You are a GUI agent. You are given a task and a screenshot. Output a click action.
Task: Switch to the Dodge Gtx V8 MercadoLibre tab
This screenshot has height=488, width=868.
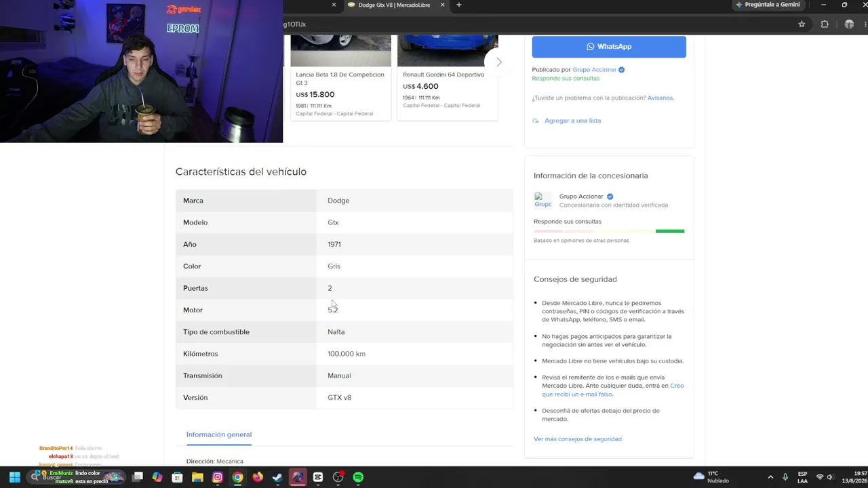395,5
